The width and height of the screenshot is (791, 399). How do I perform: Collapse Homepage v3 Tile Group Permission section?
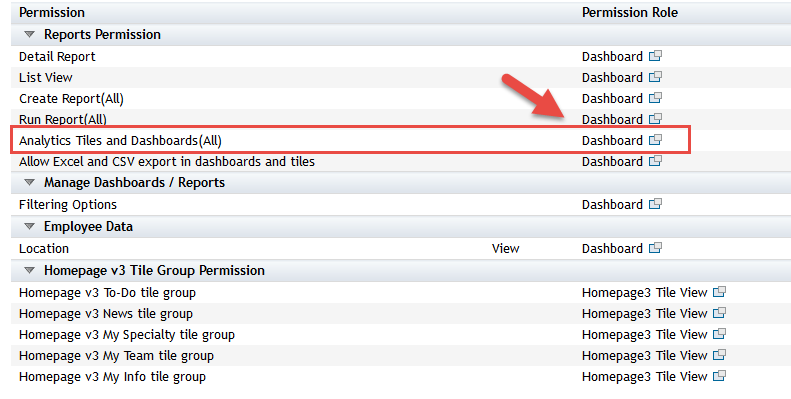pos(30,270)
